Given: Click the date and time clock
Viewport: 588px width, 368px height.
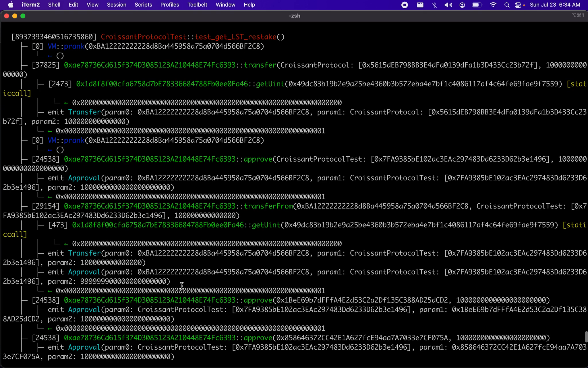Looking at the screenshot, I should point(555,5).
